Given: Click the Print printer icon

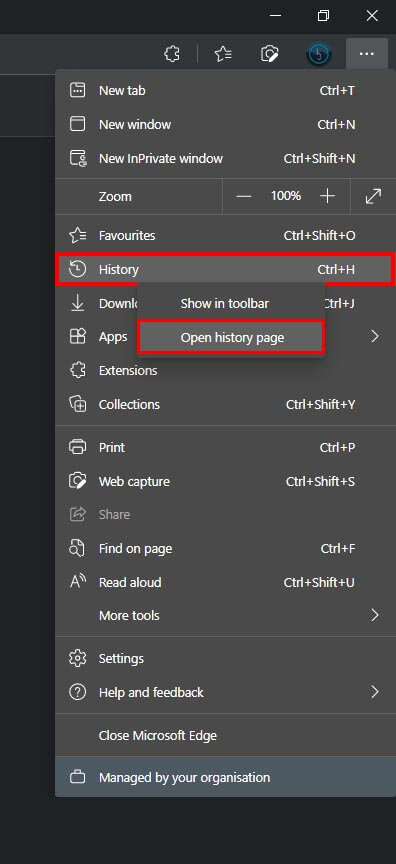Looking at the screenshot, I should [78, 447].
